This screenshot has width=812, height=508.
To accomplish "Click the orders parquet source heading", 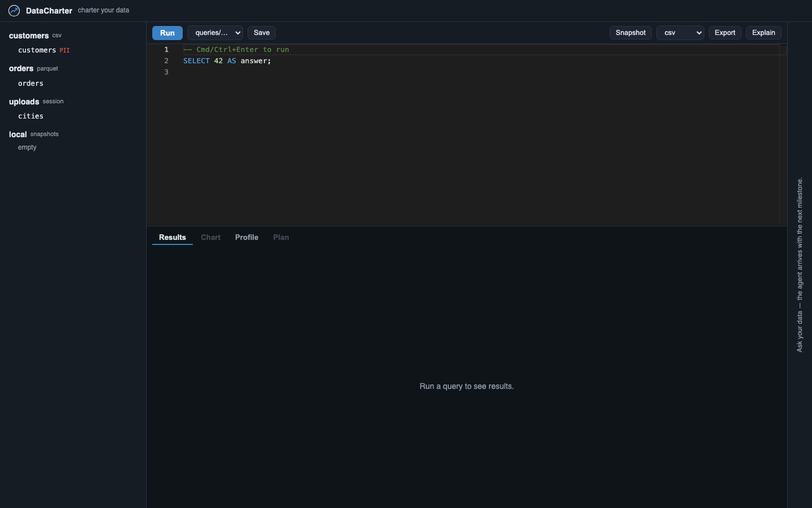I will tap(33, 68).
